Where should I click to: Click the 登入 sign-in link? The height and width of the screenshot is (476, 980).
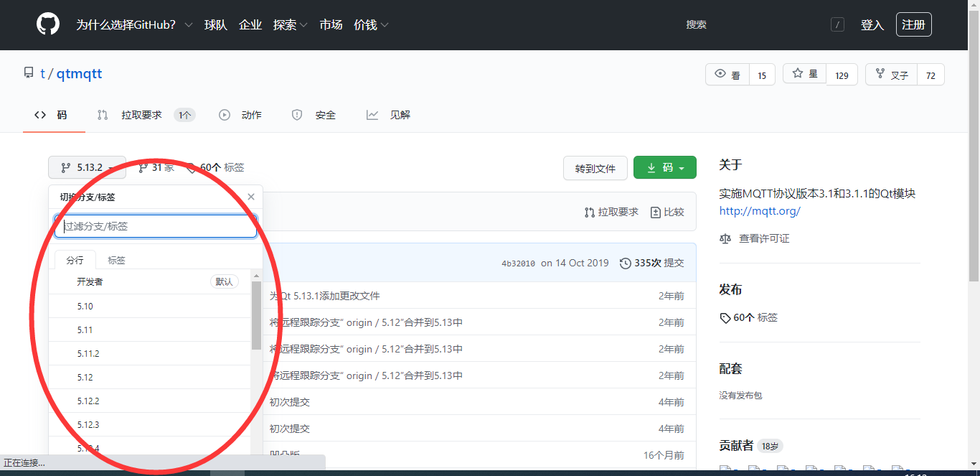tap(872, 24)
